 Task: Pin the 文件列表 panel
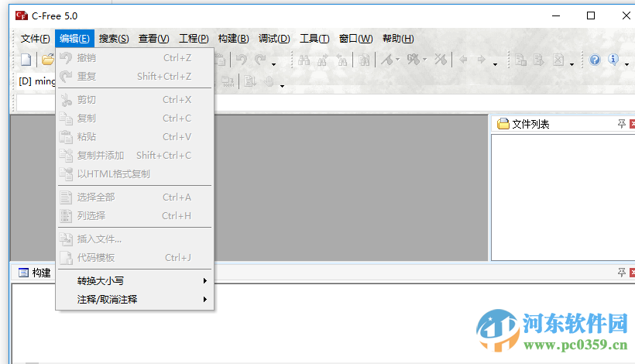click(x=621, y=123)
